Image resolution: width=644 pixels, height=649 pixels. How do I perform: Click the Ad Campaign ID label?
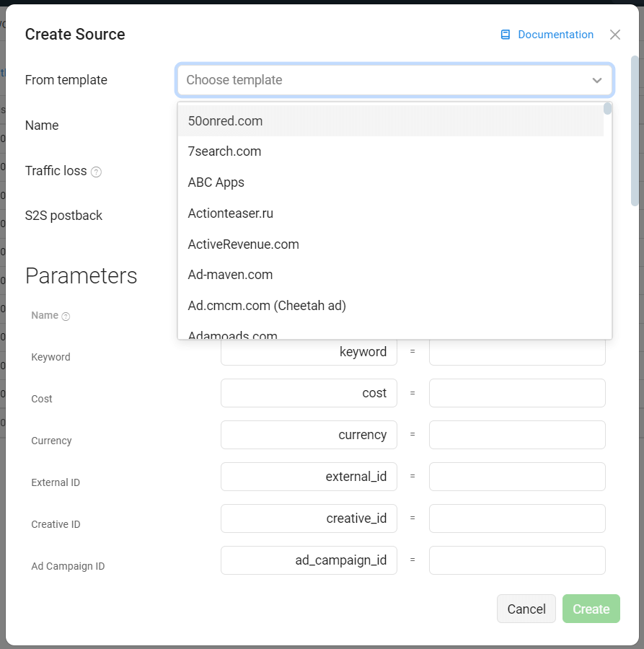68,566
